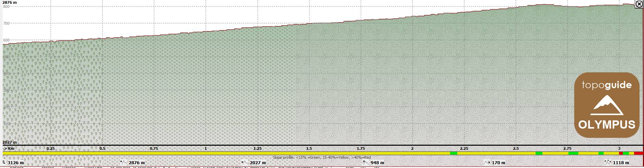This screenshot has width=644, height=168.
Task: Click the 2.25 km axis marker
Action: [464, 148]
